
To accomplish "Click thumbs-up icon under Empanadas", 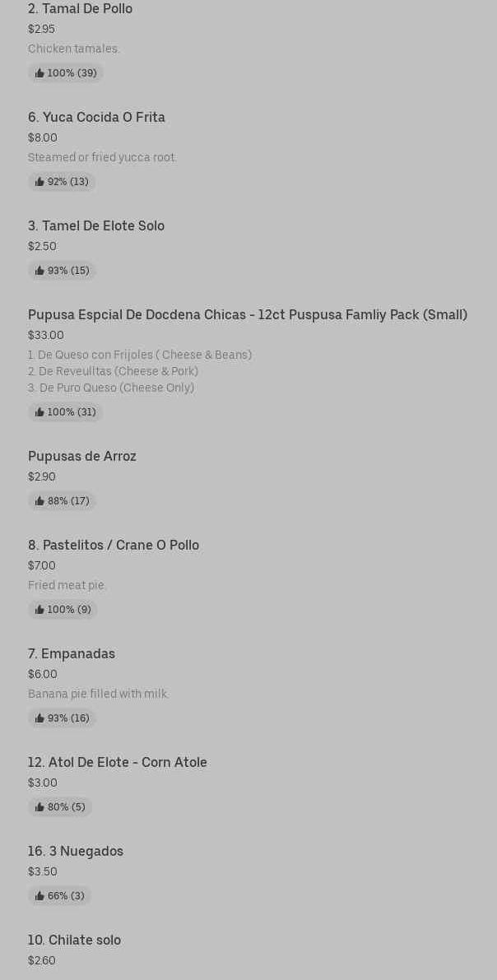I will coord(39,718).
